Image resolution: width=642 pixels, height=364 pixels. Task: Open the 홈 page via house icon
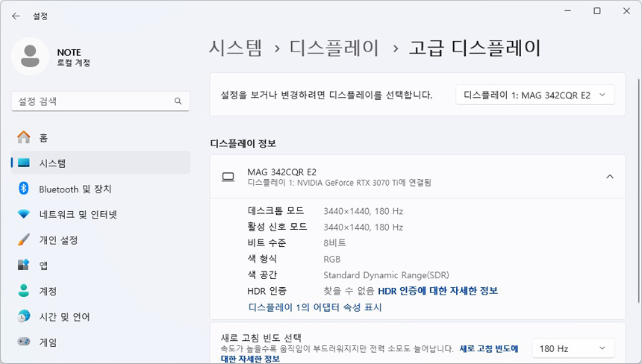point(24,137)
